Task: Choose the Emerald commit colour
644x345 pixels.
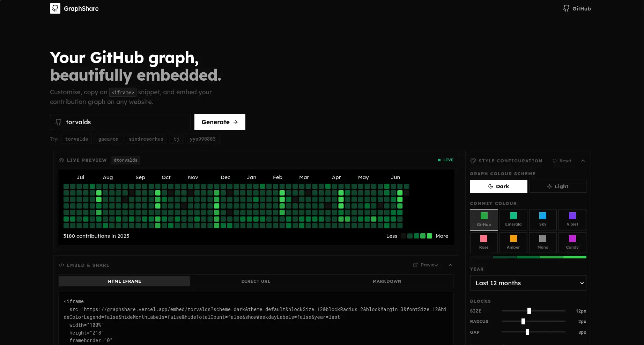Action: tap(513, 220)
